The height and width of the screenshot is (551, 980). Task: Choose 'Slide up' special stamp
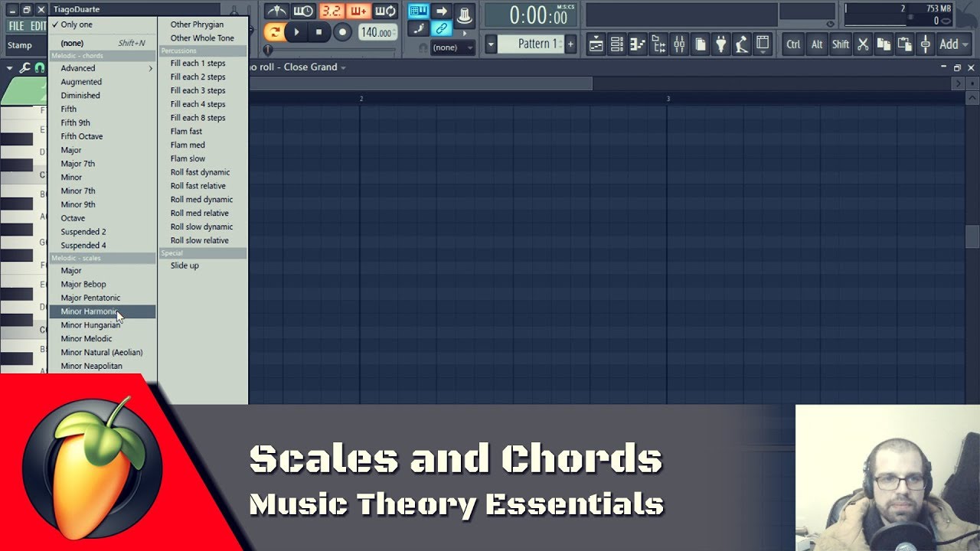click(203, 266)
